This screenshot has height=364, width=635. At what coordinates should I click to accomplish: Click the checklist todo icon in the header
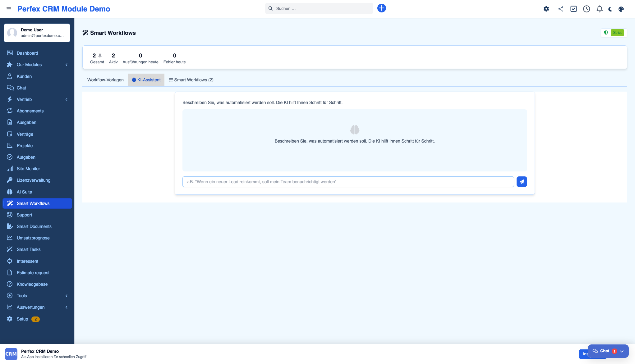tap(573, 9)
